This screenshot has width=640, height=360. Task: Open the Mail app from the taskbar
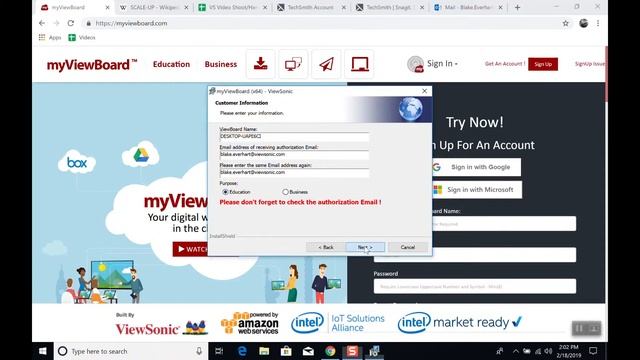pos(308,351)
